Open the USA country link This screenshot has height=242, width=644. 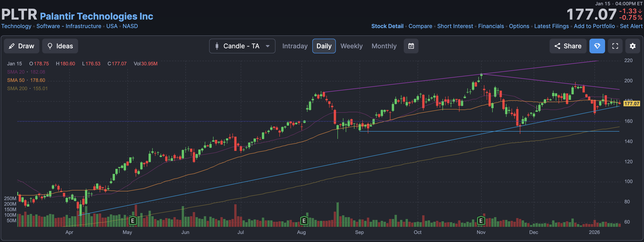point(112,26)
